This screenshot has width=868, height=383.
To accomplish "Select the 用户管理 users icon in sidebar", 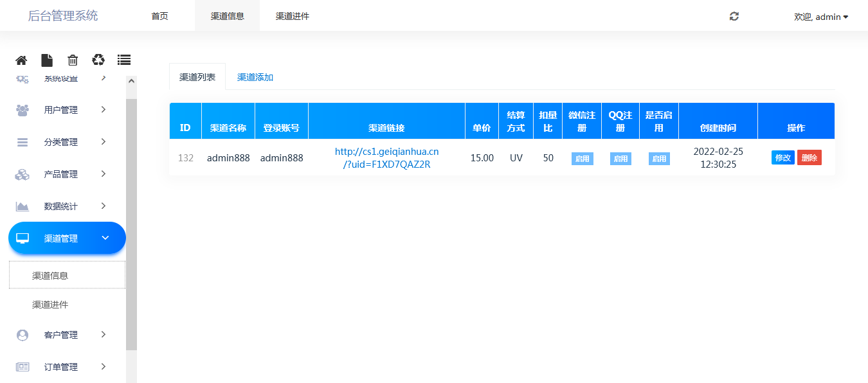I will pos(21,109).
